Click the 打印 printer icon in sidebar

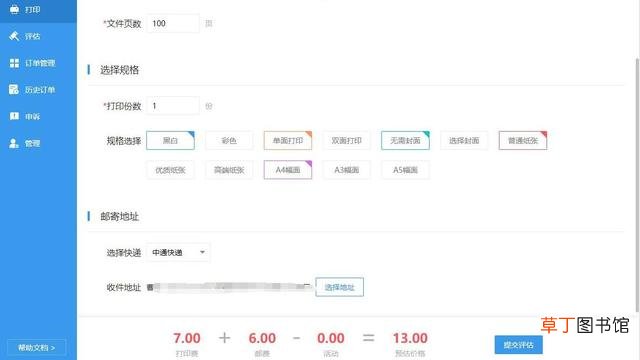pyautogui.click(x=14, y=9)
